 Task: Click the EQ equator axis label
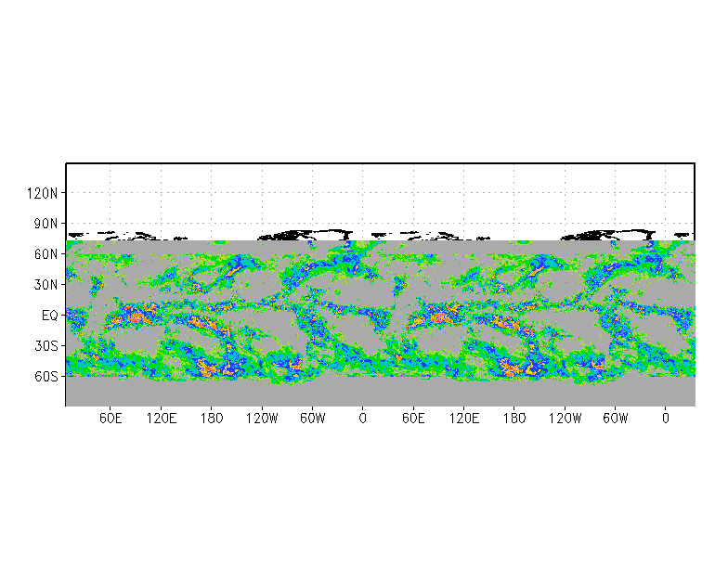[50, 316]
